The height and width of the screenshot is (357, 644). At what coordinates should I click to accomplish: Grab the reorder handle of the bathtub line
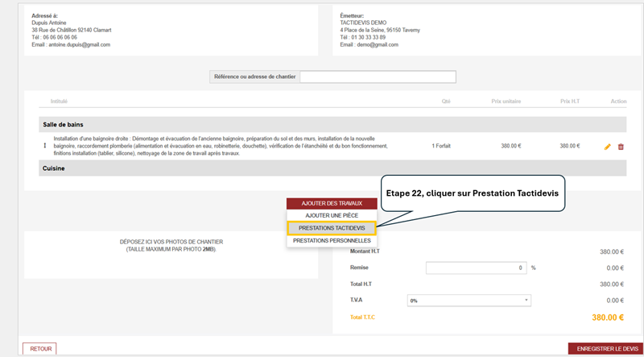[x=45, y=146]
